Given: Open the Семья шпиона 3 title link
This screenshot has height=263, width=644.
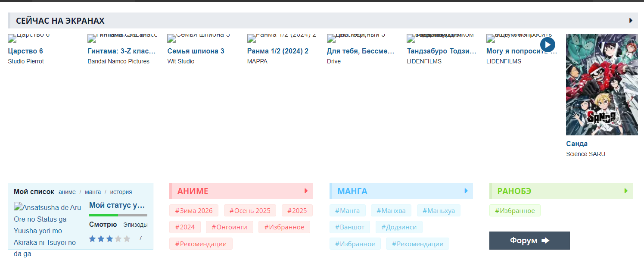Looking at the screenshot, I should pyautogui.click(x=196, y=51).
